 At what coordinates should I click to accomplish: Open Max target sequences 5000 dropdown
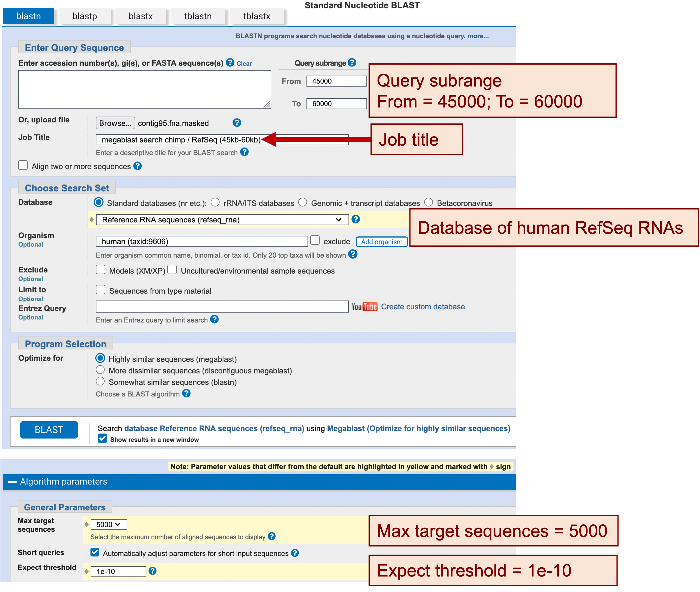(x=109, y=524)
